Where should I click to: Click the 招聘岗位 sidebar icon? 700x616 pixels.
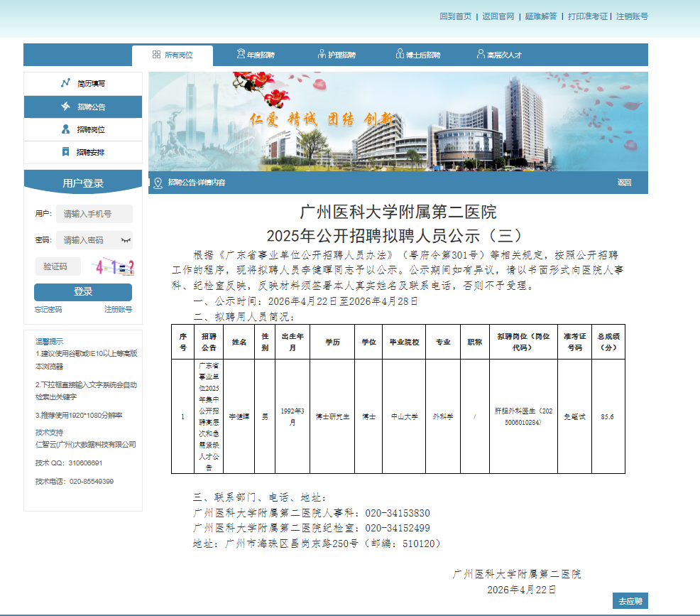pyautogui.click(x=66, y=129)
